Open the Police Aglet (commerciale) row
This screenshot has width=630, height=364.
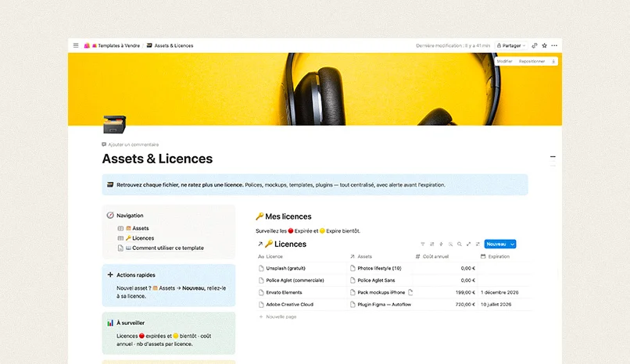[x=295, y=280]
